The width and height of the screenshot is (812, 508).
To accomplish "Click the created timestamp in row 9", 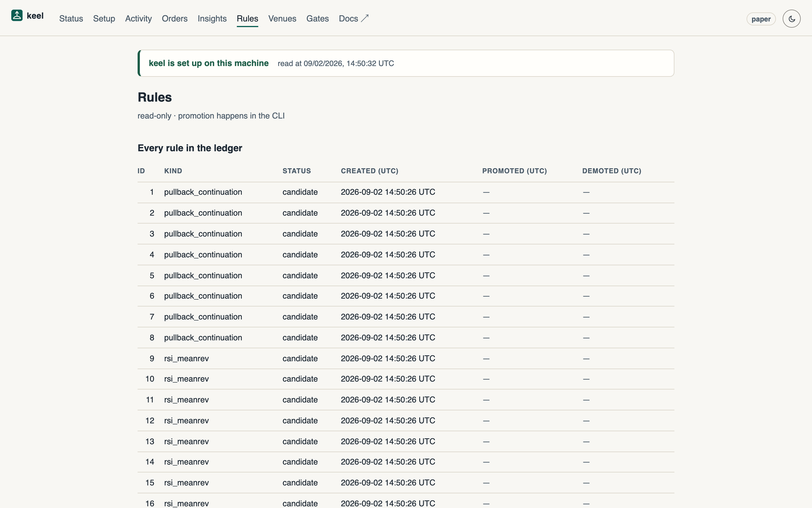I will pyautogui.click(x=388, y=358).
